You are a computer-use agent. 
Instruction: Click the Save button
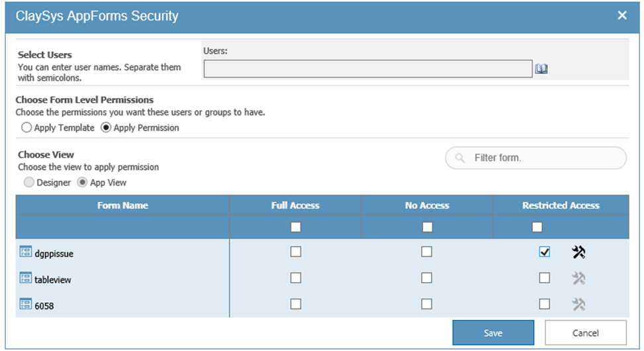pos(493,332)
